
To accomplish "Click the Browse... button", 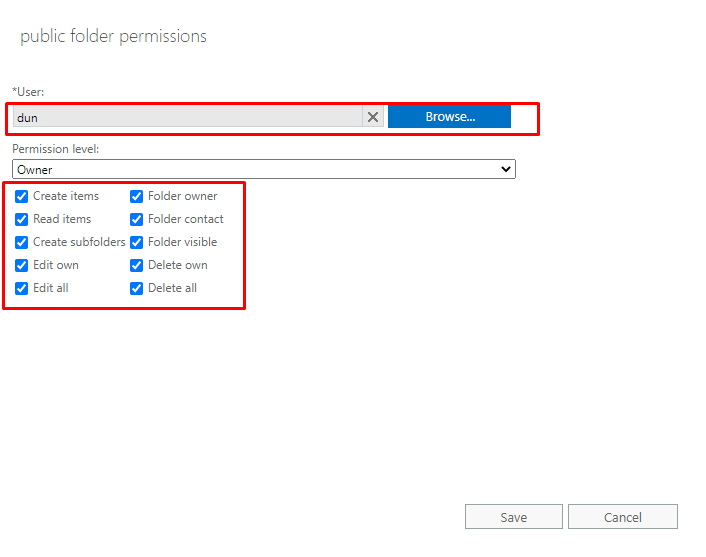I will [x=449, y=117].
